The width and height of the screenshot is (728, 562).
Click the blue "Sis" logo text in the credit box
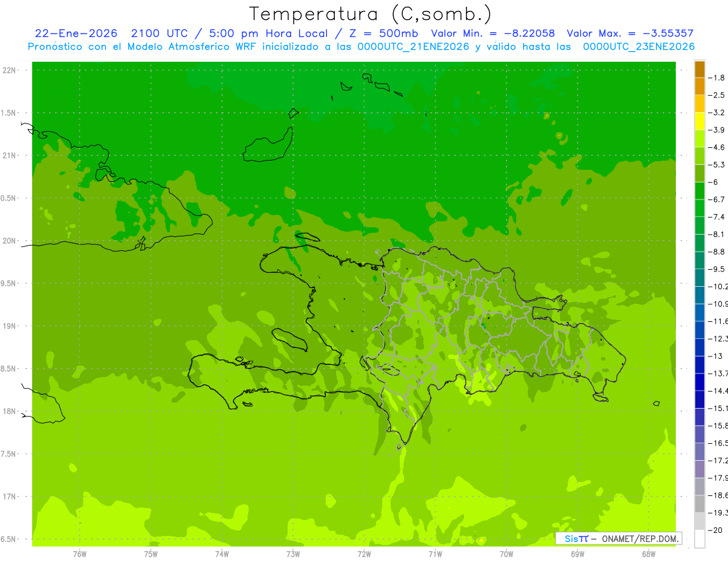pyautogui.click(x=571, y=538)
